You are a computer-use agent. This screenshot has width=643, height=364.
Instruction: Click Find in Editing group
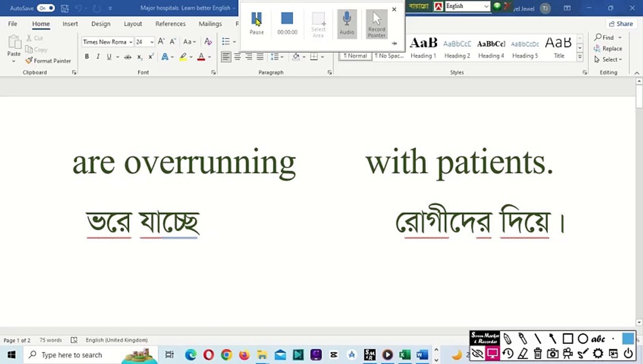click(605, 37)
